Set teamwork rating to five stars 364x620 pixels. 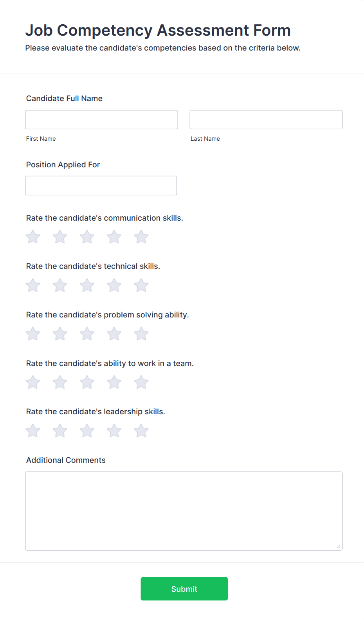pos(141,383)
